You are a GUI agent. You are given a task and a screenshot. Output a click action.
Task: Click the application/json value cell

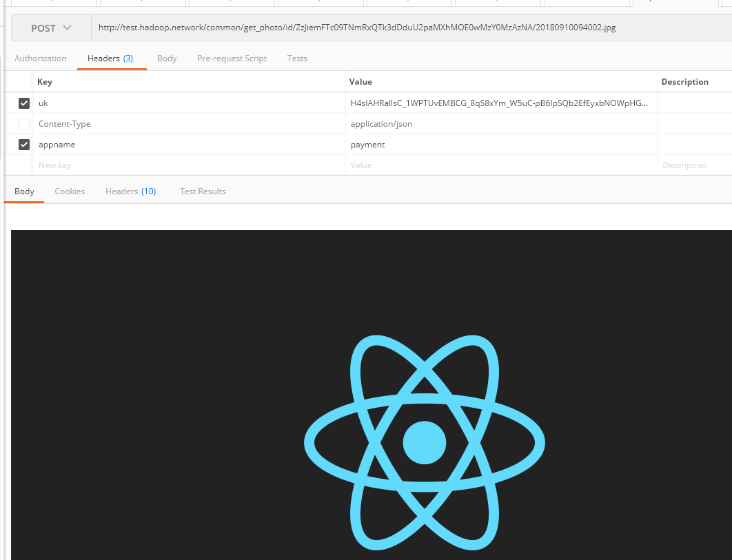click(501, 124)
